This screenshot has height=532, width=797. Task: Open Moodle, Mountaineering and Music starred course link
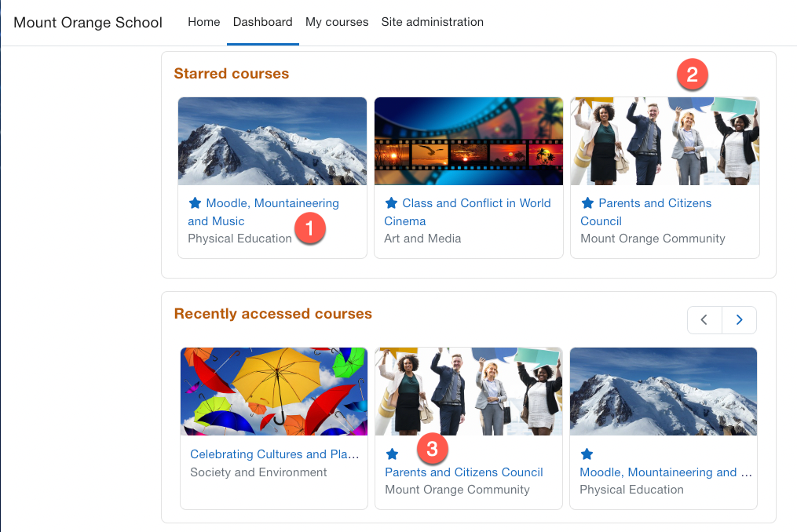pos(263,213)
